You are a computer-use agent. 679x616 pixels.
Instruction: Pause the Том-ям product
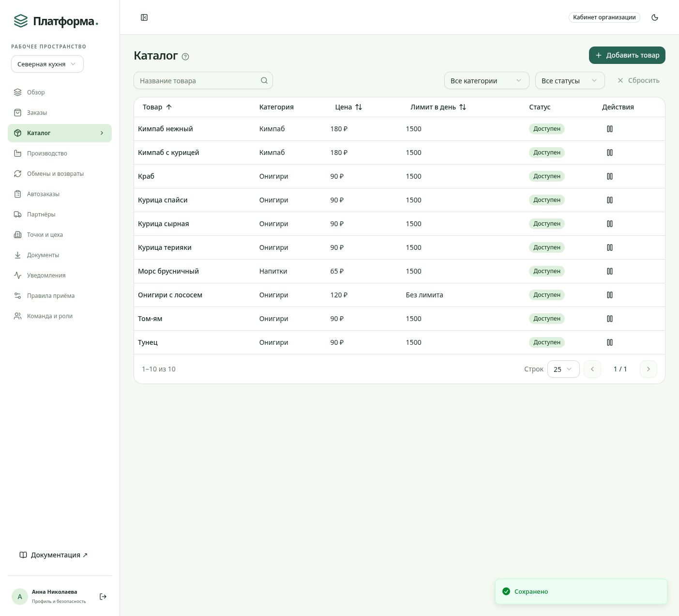[610, 319]
